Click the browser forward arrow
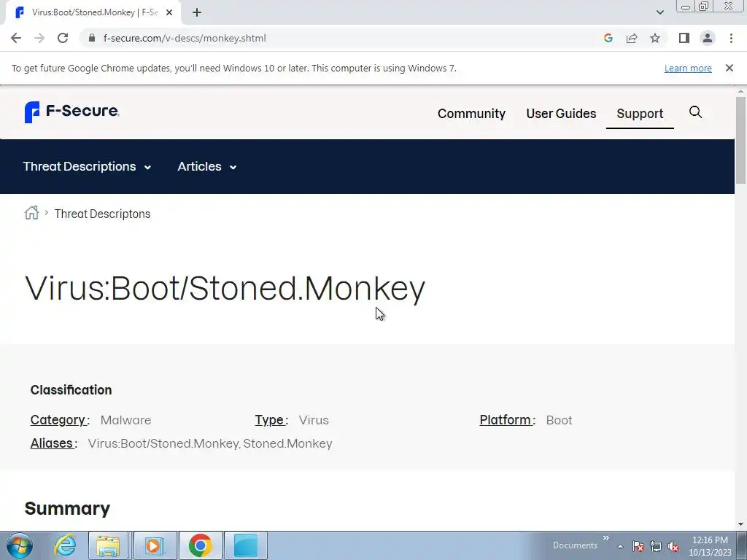 click(39, 38)
